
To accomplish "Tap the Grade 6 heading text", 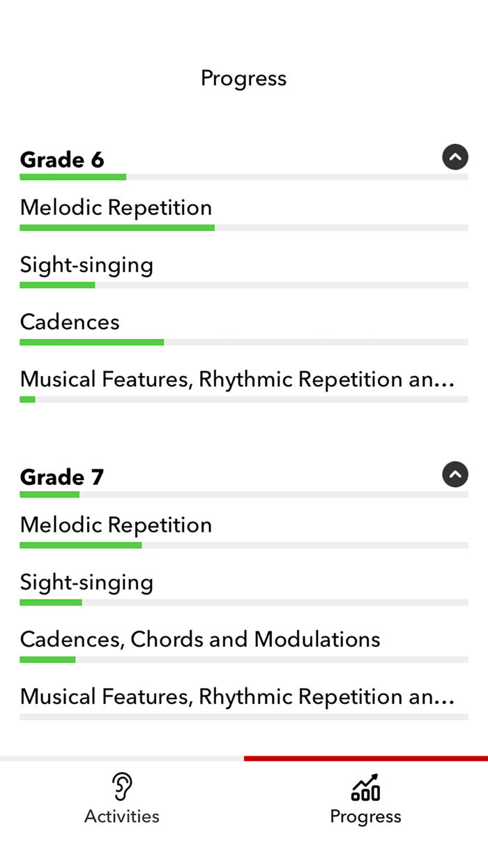I will (62, 159).
